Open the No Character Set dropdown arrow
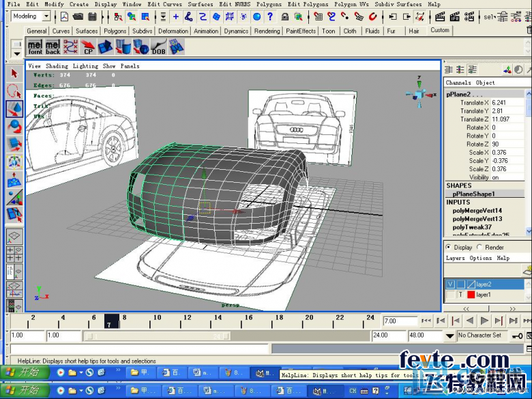The image size is (532, 399). pos(450,336)
